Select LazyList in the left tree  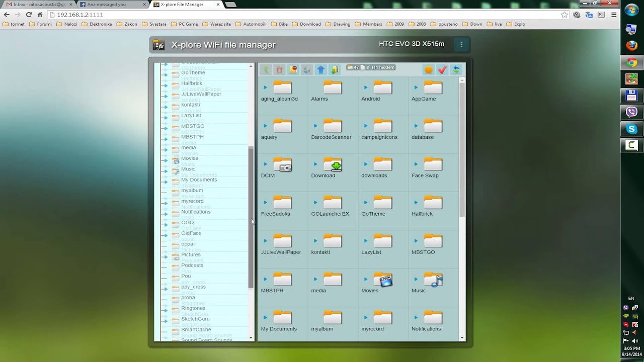click(x=191, y=116)
